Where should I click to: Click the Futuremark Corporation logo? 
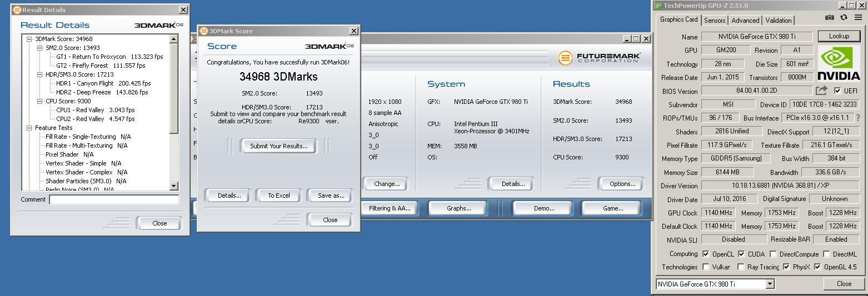pyautogui.click(x=600, y=57)
